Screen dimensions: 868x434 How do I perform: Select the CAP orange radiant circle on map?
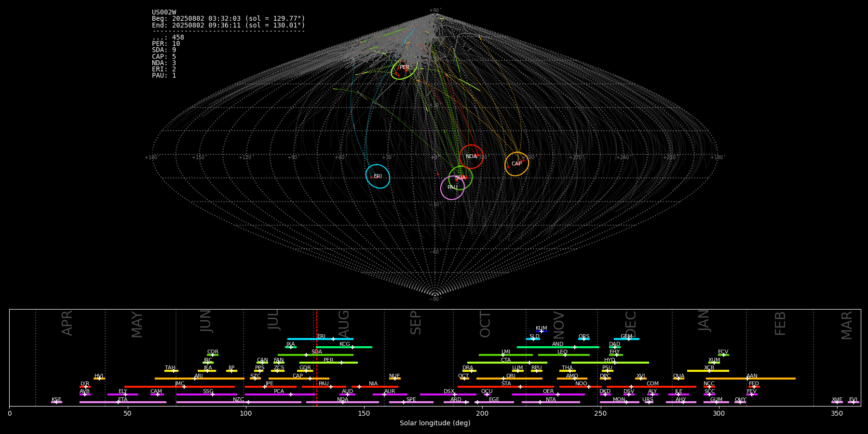pos(516,164)
